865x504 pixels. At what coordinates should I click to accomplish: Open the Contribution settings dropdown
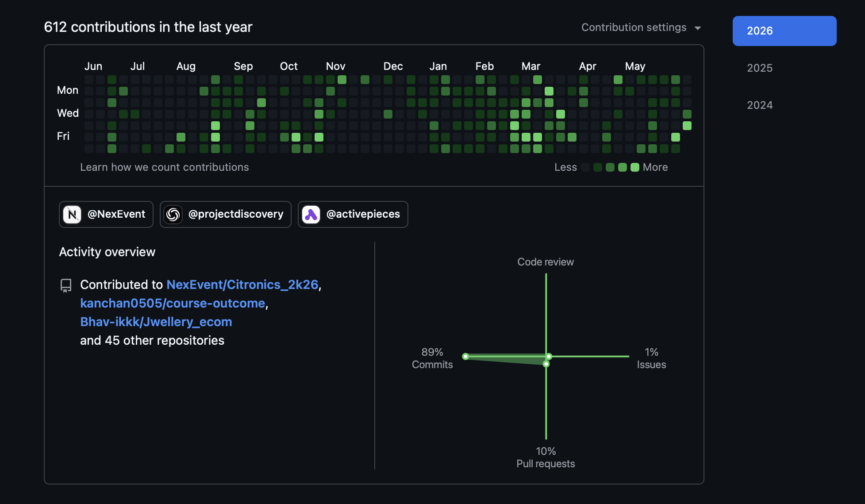coord(641,27)
